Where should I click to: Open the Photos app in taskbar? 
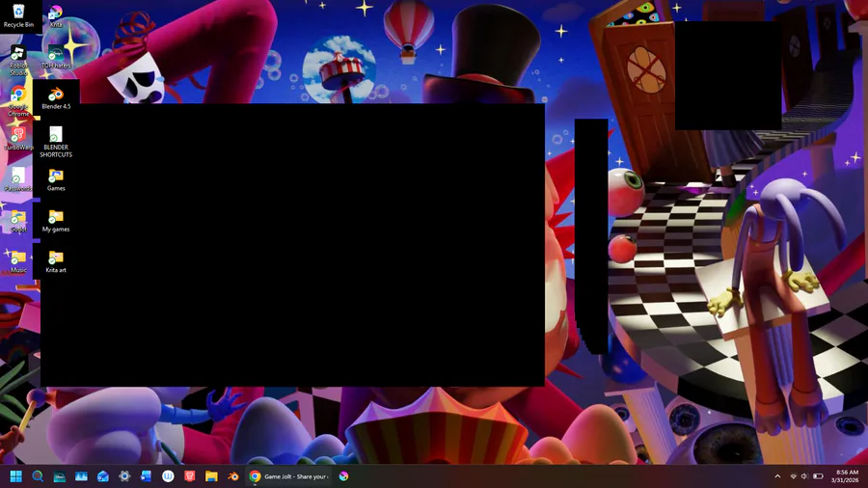(81, 476)
